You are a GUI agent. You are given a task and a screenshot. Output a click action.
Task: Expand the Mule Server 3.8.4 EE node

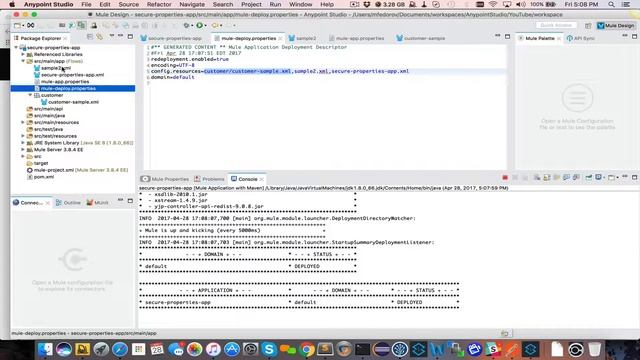23,149
